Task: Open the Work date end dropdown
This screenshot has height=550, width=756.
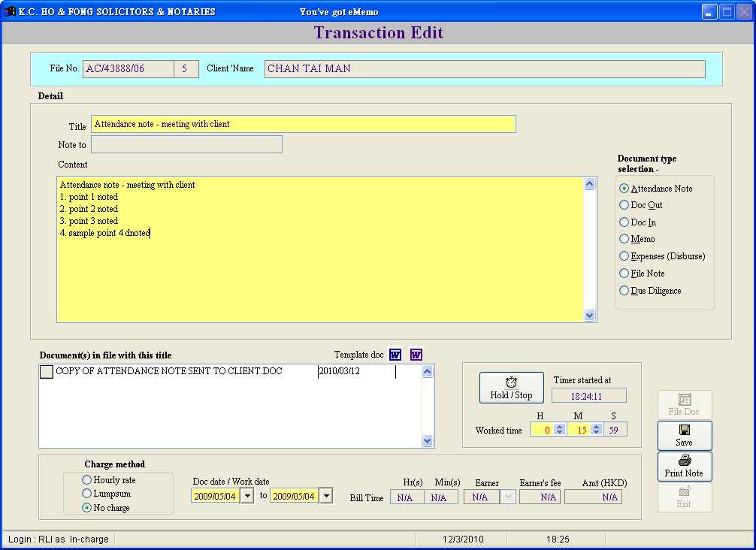Action: pyautogui.click(x=325, y=496)
